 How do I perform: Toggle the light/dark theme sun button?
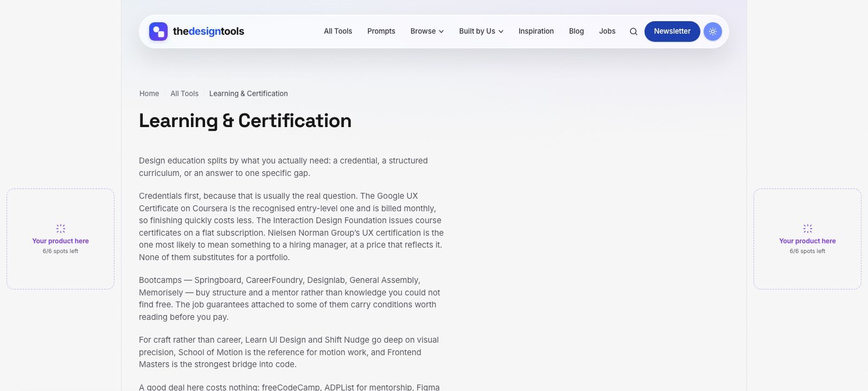713,31
